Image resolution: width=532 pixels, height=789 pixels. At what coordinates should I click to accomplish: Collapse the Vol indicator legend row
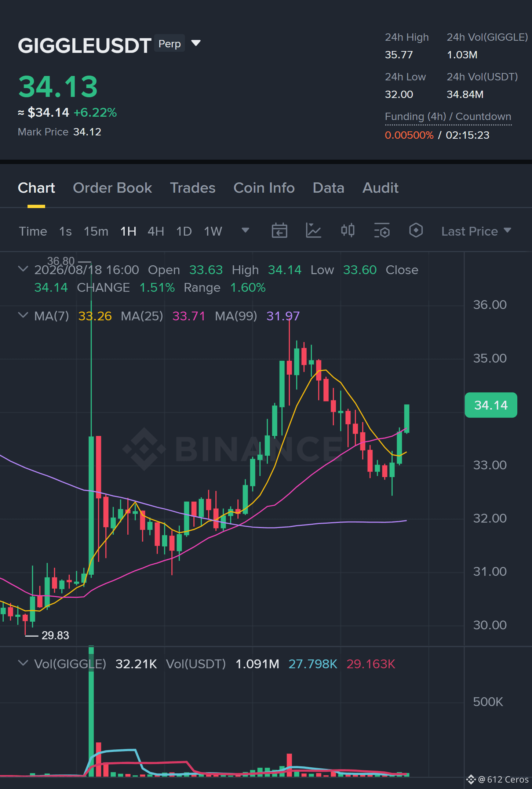[23, 663]
